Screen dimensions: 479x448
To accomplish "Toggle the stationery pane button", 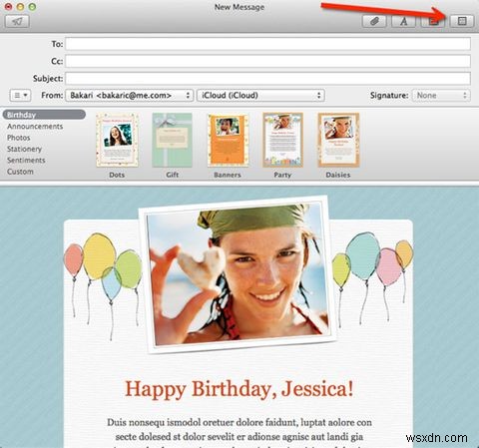I will (x=462, y=21).
